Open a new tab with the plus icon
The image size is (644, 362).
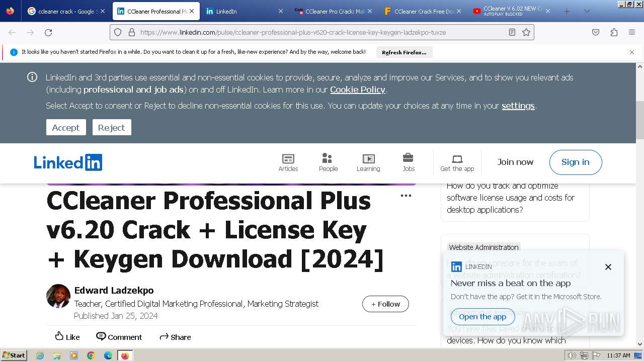pos(567,11)
